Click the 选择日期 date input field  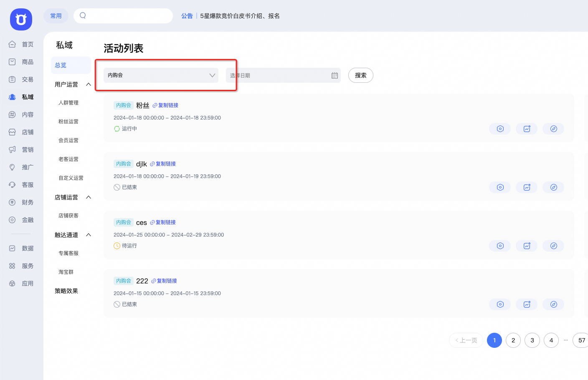(x=283, y=75)
